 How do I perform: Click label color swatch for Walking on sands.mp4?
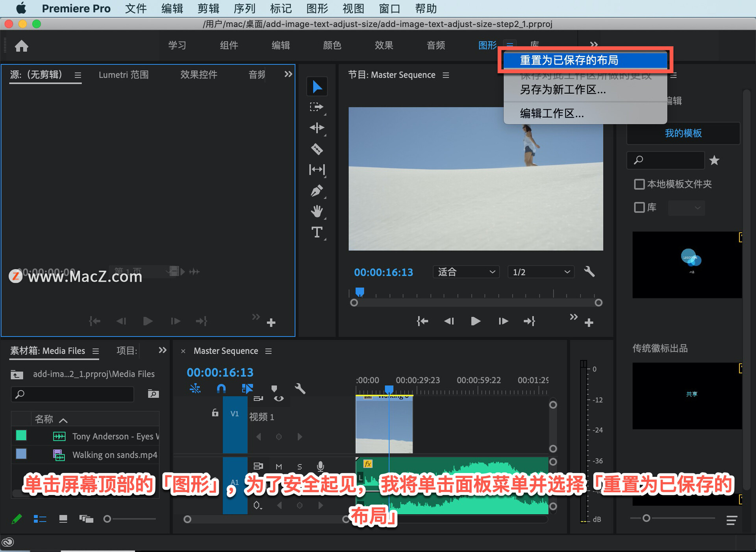pos(21,454)
